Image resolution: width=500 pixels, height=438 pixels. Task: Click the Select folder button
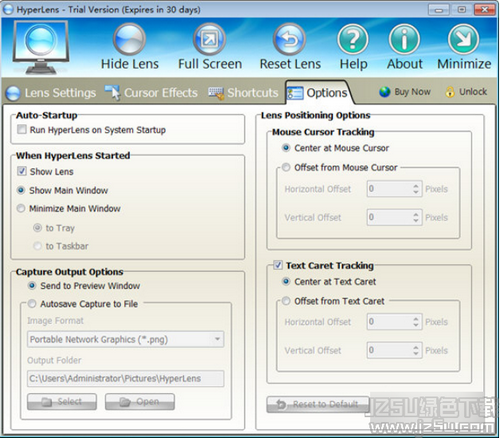pyautogui.click(x=62, y=401)
